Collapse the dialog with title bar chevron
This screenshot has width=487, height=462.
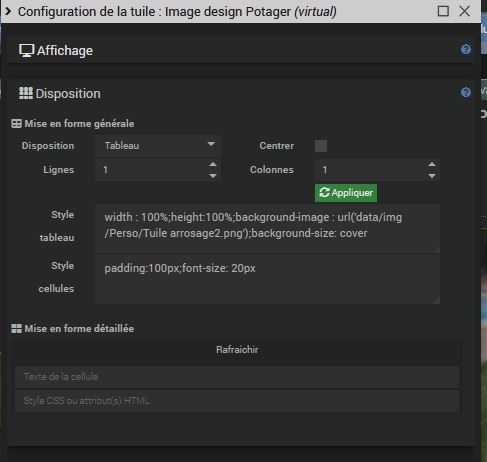(x=8, y=11)
